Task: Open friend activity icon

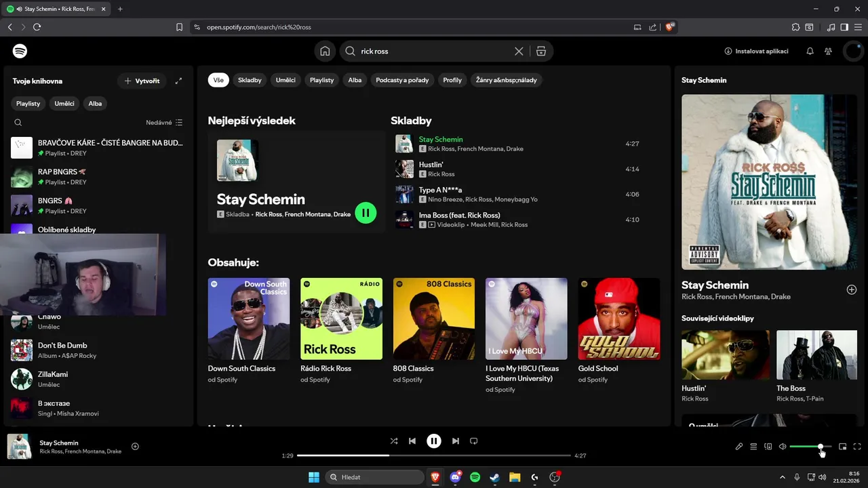Action: tap(828, 51)
